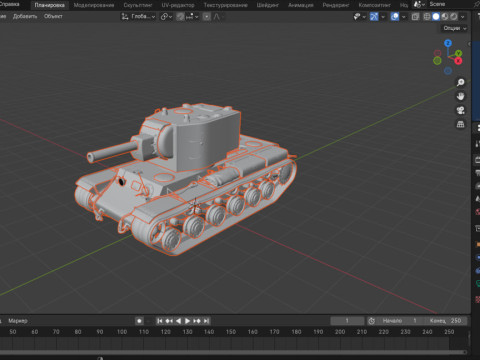Switch to the Рендеринг workspace tab

pyautogui.click(x=336, y=5)
